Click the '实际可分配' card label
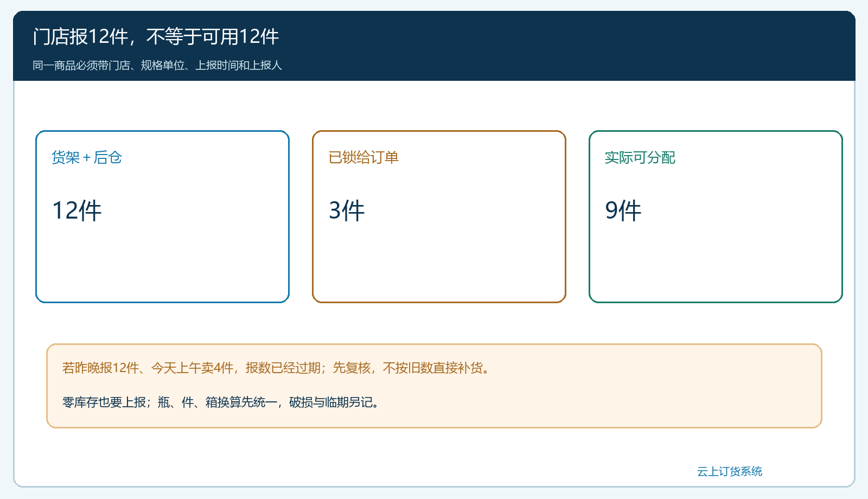Image resolution: width=868 pixels, height=499 pixels. (x=640, y=157)
